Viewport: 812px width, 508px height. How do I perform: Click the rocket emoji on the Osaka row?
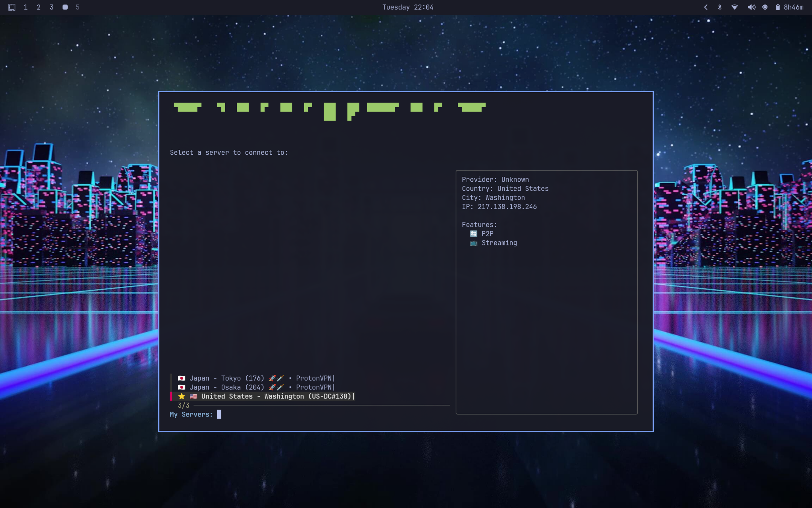coord(272,387)
